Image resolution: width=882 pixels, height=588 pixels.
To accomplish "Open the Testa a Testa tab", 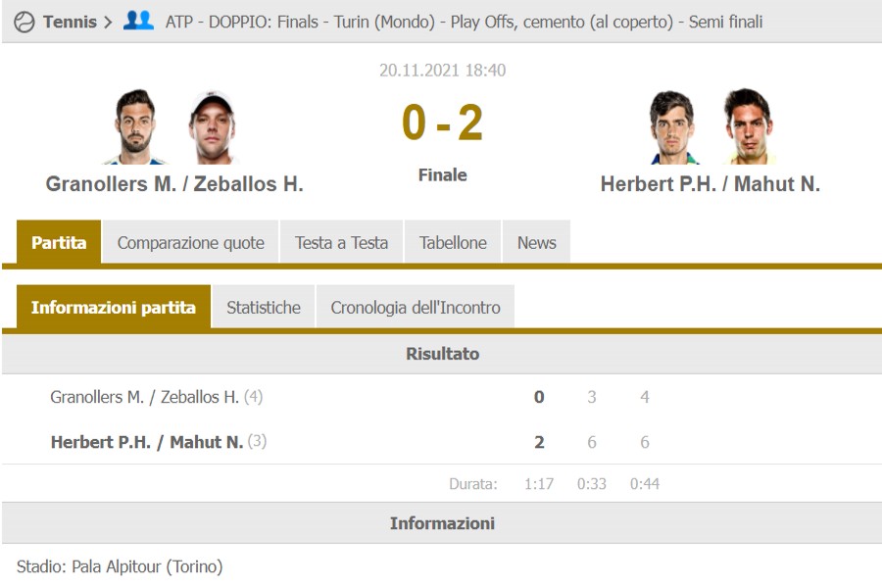I will tap(341, 243).
